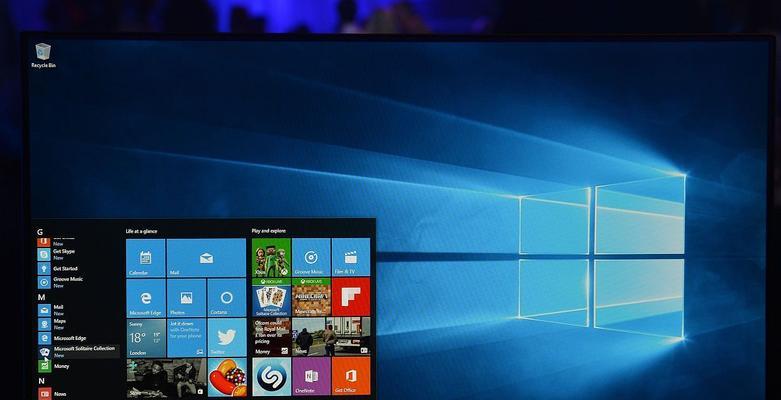
Task: Open the Calendar tile
Action: pos(145,257)
